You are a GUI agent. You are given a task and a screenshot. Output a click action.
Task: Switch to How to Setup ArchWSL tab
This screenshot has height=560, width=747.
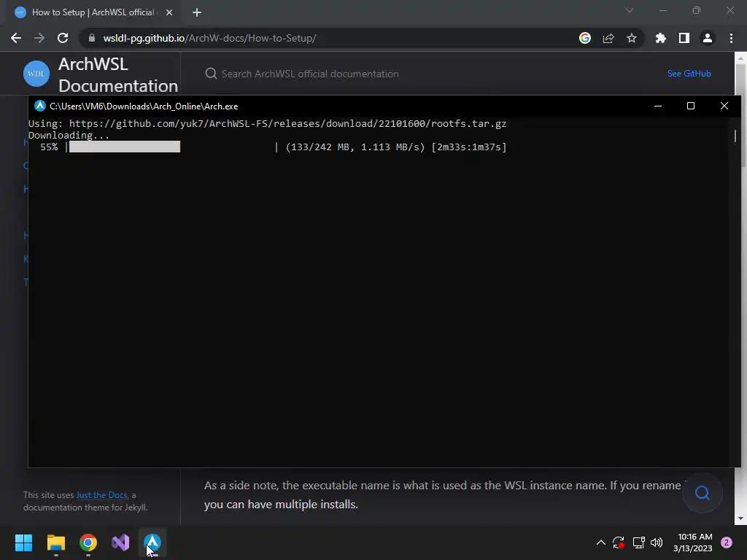pyautogui.click(x=93, y=12)
